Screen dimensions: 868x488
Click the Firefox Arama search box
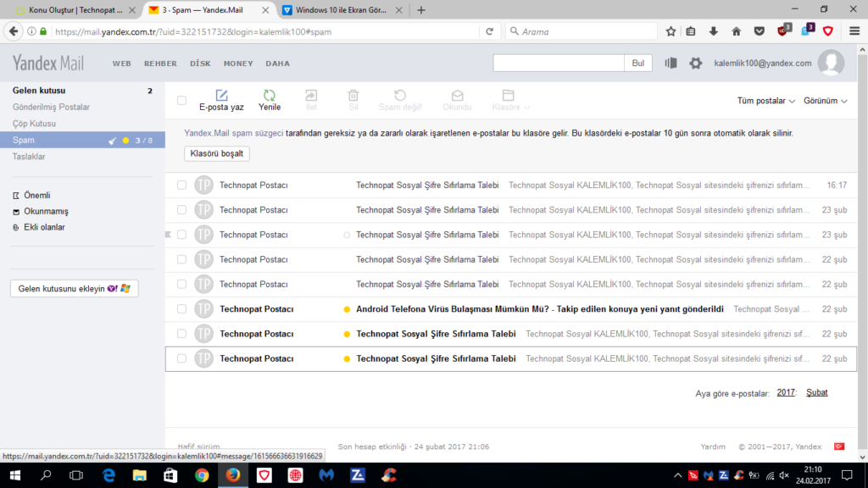pyautogui.click(x=581, y=31)
